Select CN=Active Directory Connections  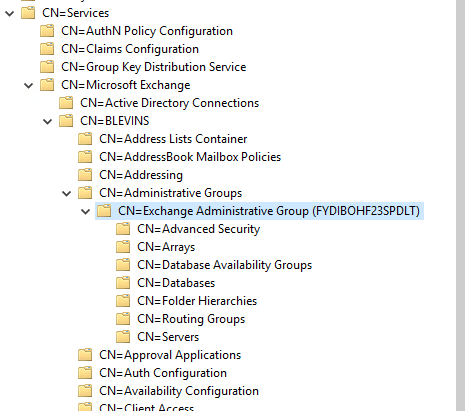pyautogui.click(x=169, y=103)
